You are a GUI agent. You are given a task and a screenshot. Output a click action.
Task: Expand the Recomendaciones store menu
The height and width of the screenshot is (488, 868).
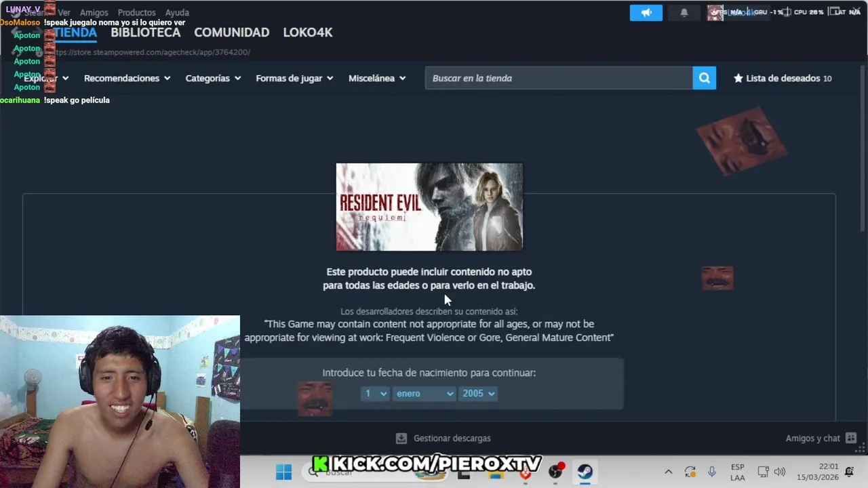[127, 78]
